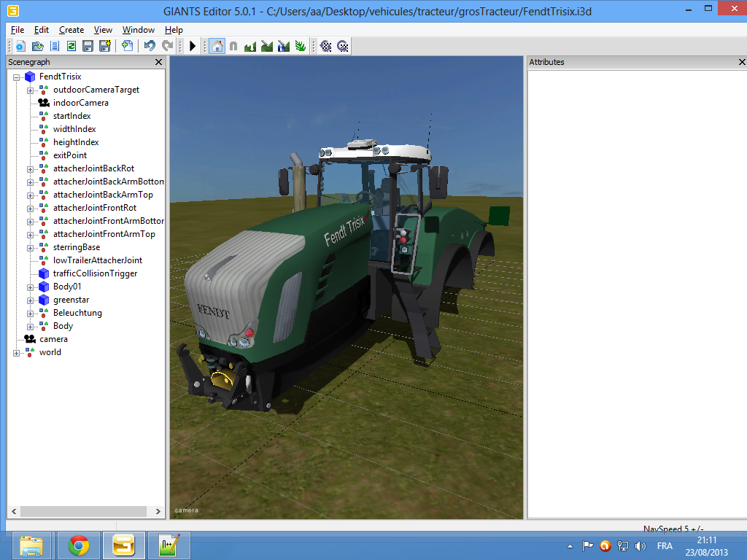
Task: Select the green grass foliage tool
Action: (x=300, y=46)
